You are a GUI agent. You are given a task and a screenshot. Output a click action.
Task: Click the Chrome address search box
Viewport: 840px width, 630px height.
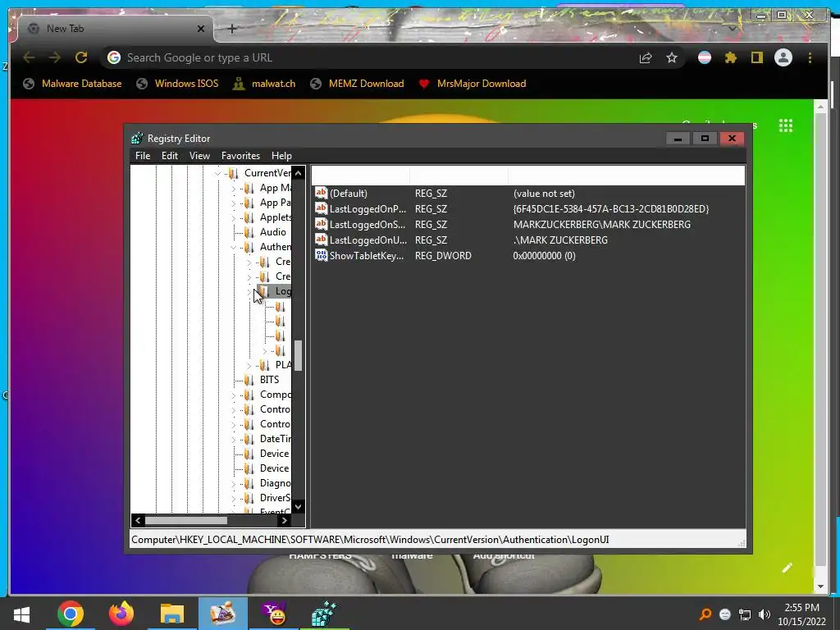coord(370,57)
